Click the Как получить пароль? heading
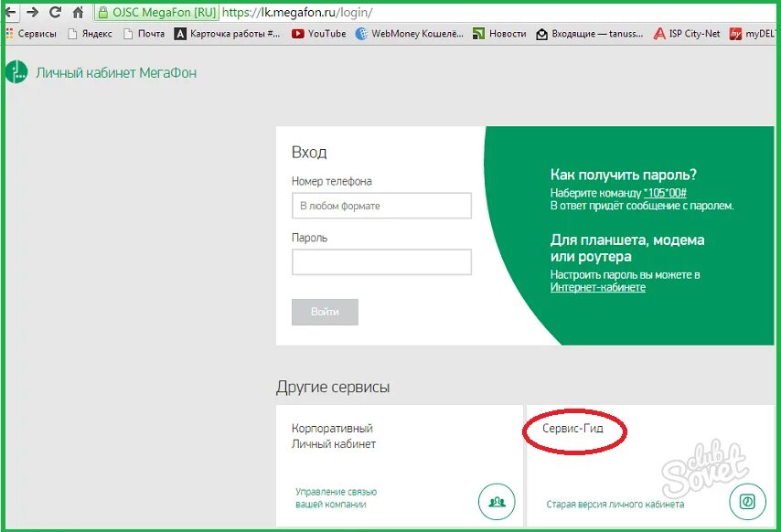Viewport: 781px width, 532px height. tap(624, 175)
